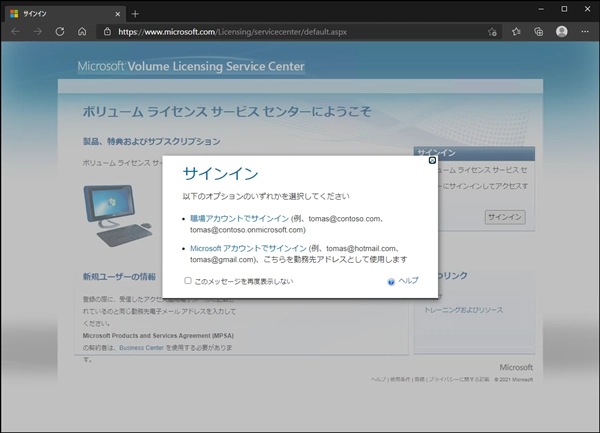
Task: Open the ヘルプ link in dialog
Action: point(408,280)
